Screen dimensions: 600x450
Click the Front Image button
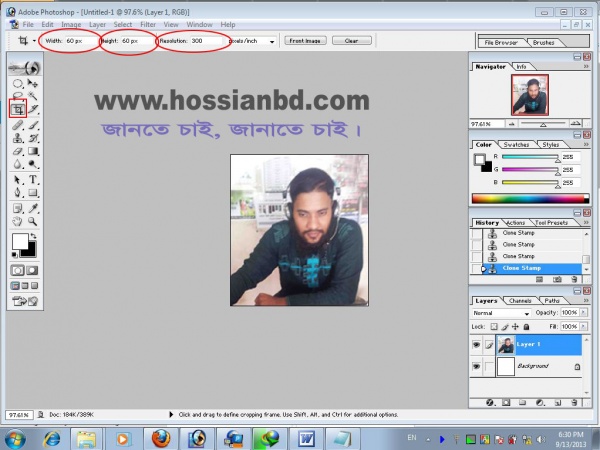click(305, 41)
